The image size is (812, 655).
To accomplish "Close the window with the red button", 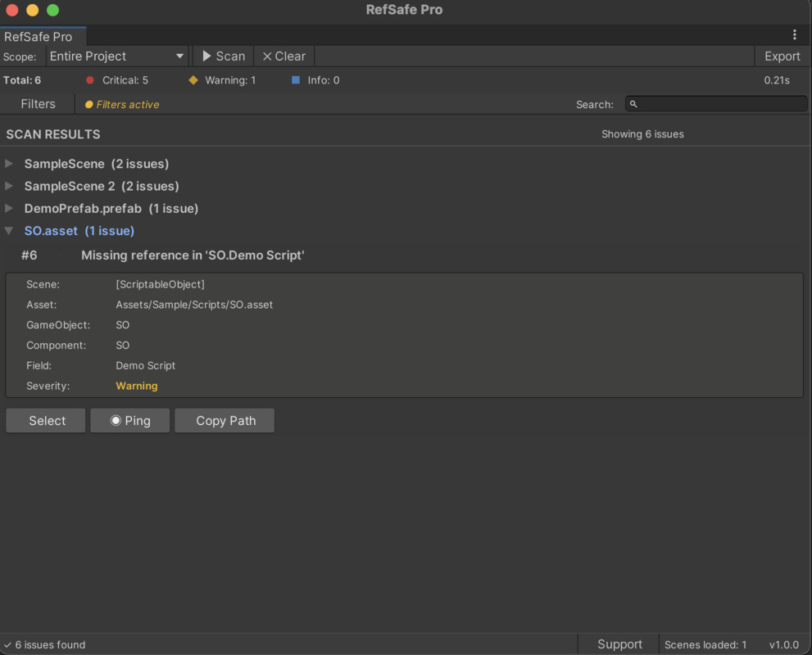I will [12, 10].
